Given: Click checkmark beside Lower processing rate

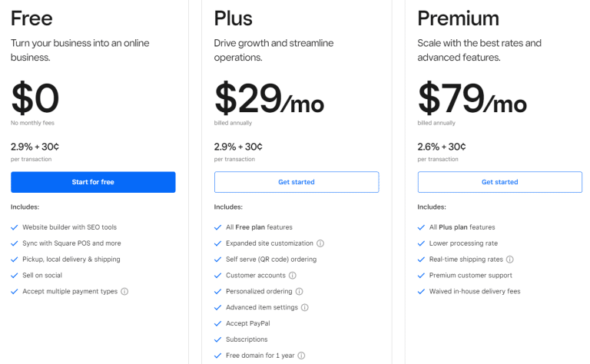Looking at the screenshot, I should 421,243.
